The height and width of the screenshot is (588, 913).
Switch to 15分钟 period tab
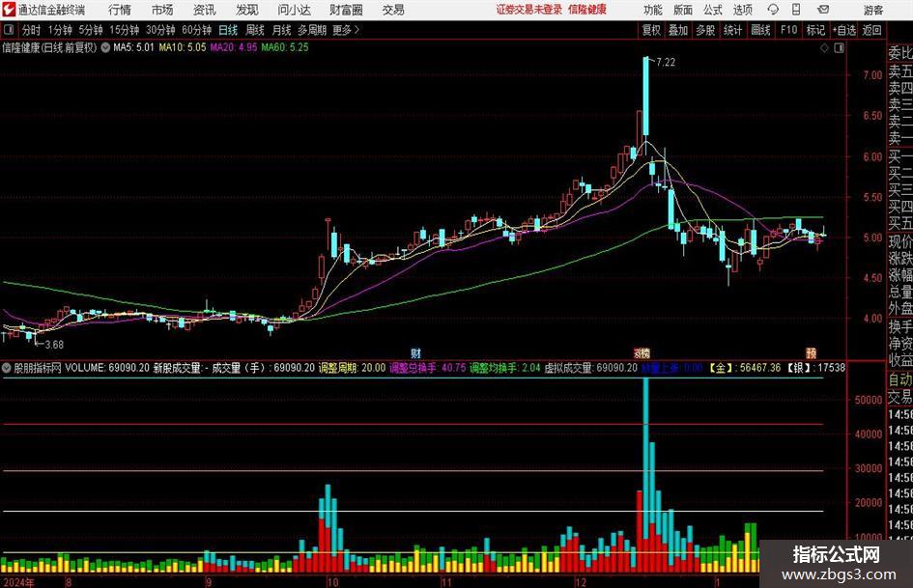[125, 30]
